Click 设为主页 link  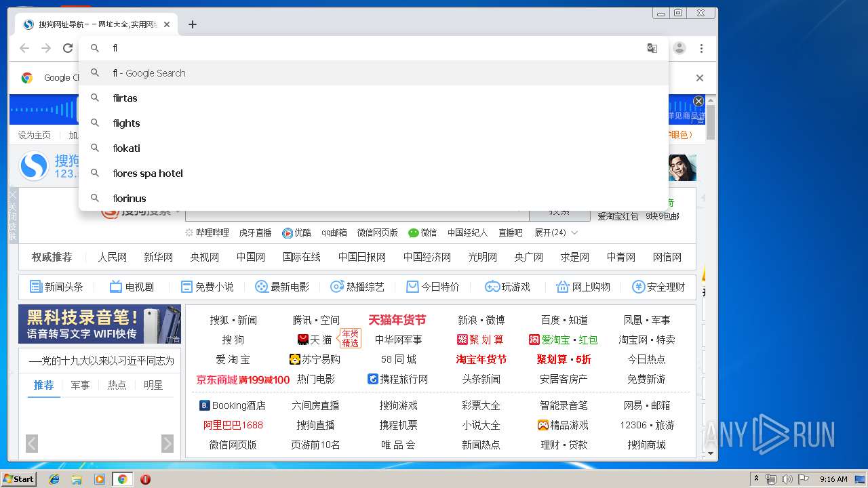pos(35,135)
